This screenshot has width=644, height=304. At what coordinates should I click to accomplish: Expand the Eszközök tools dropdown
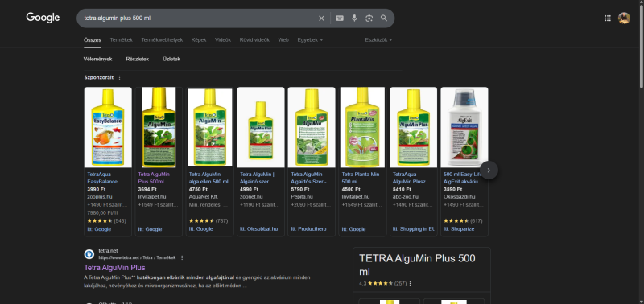[x=378, y=39]
